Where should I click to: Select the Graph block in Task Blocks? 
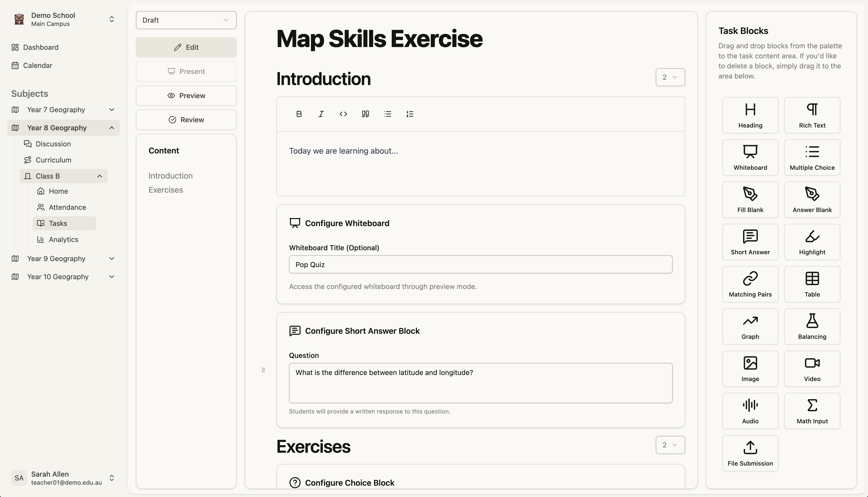tap(750, 326)
